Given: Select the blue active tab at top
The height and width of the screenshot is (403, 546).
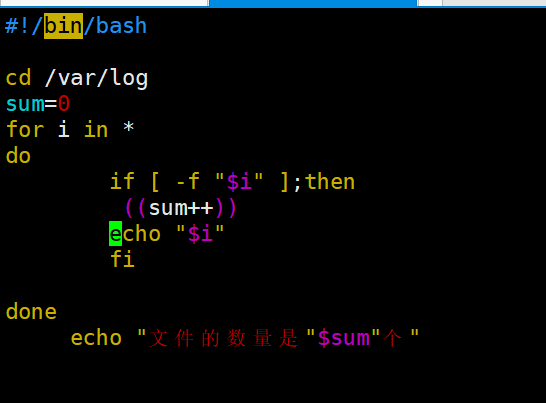Looking at the screenshot, I should click(x=313, y=3).
